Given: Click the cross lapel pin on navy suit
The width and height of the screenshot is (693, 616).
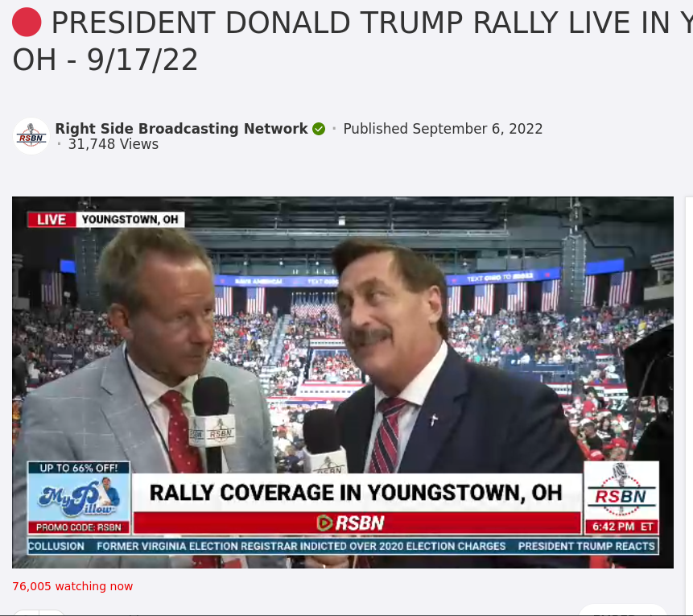Looking at the screenshot, I should (x=434, y=420).
